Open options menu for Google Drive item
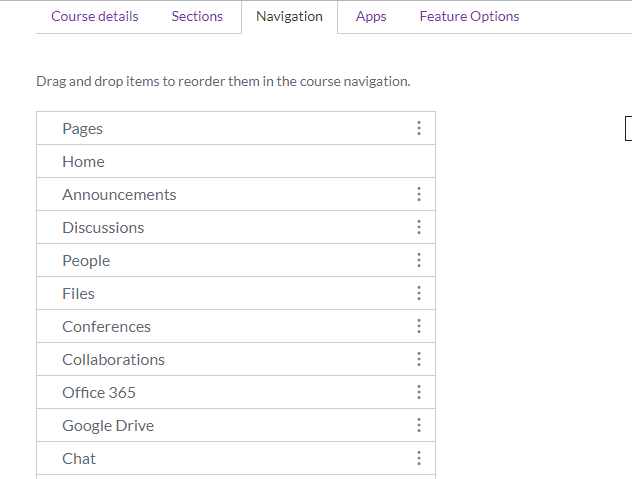Viewport: 632px width, 479px height. [418, 425]
